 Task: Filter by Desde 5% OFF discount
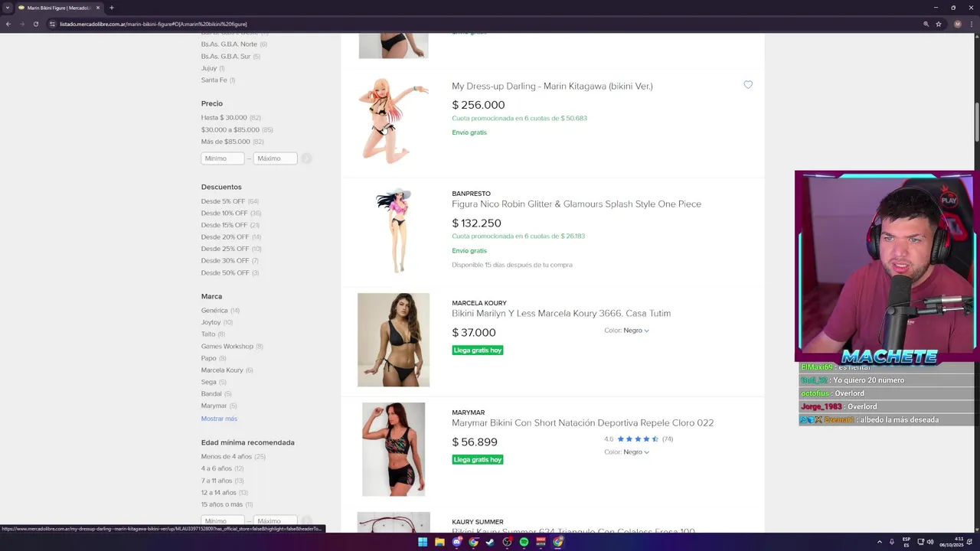pyautogui.click(x=224, y=201)
